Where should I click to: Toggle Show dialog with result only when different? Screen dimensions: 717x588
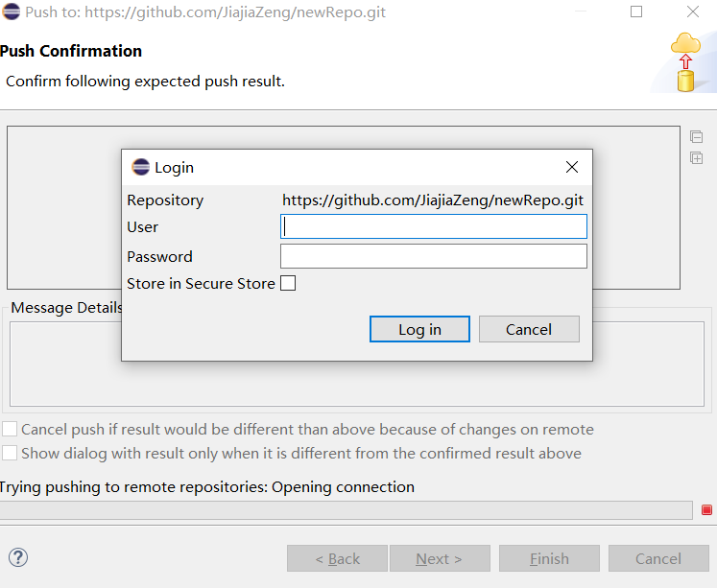point(10,453)
